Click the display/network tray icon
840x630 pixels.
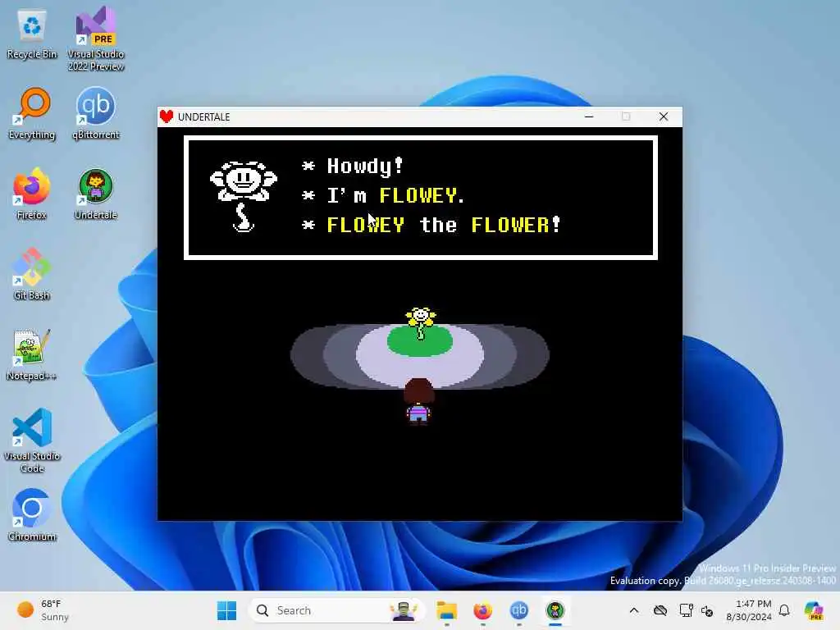686,610
